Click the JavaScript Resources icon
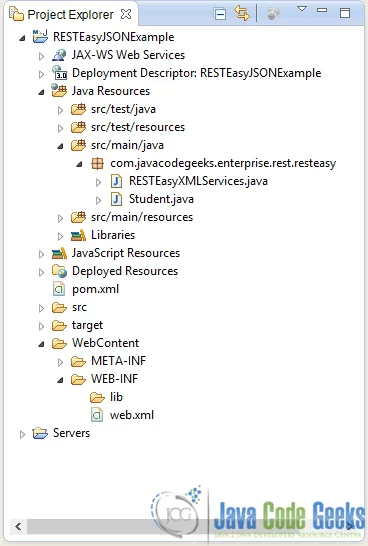The height and width of the screenshot is (546, 368). tap(59, 253)
